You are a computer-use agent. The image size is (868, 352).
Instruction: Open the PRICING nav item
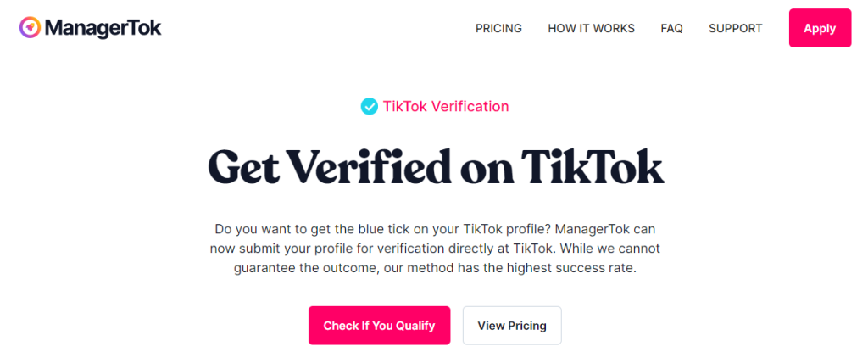coord(498,28)
